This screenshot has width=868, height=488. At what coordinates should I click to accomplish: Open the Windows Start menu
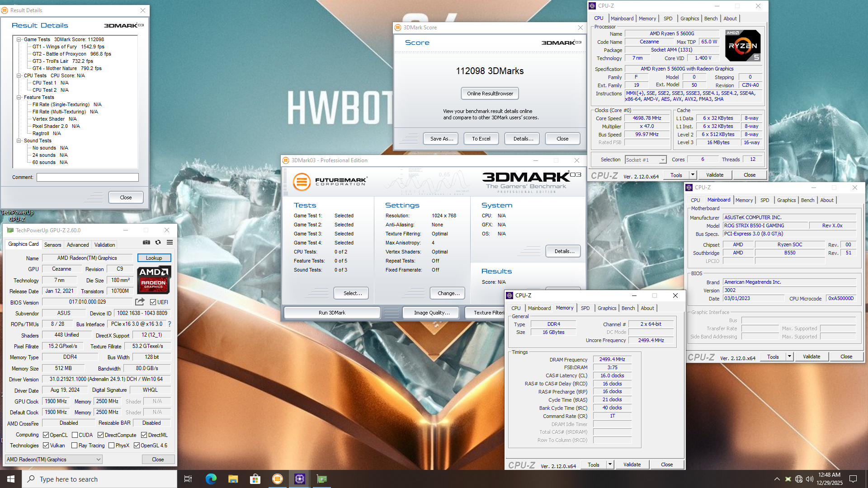click(11, 479)
